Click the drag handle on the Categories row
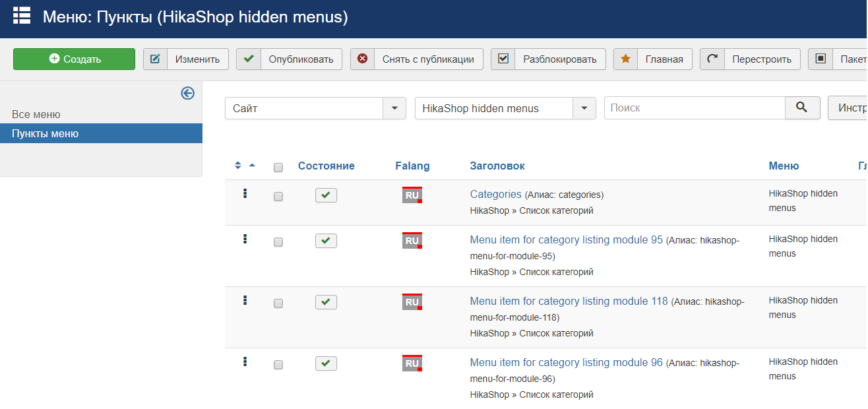 (245, 194)
